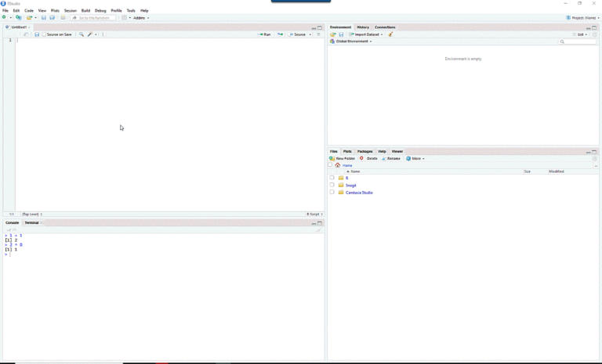
Task: Tick the Camtasia Studio folder checkbox
Action: [x=332, y=193]
